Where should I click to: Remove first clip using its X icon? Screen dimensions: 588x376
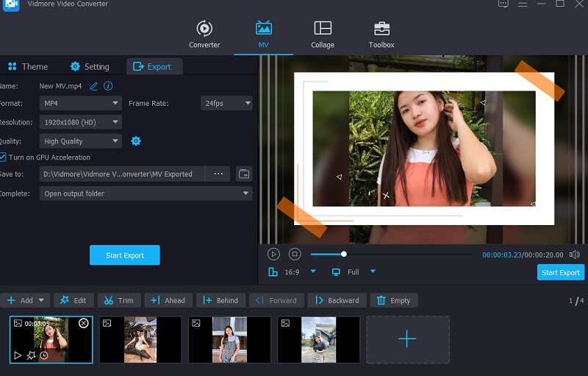pos(84,323)
